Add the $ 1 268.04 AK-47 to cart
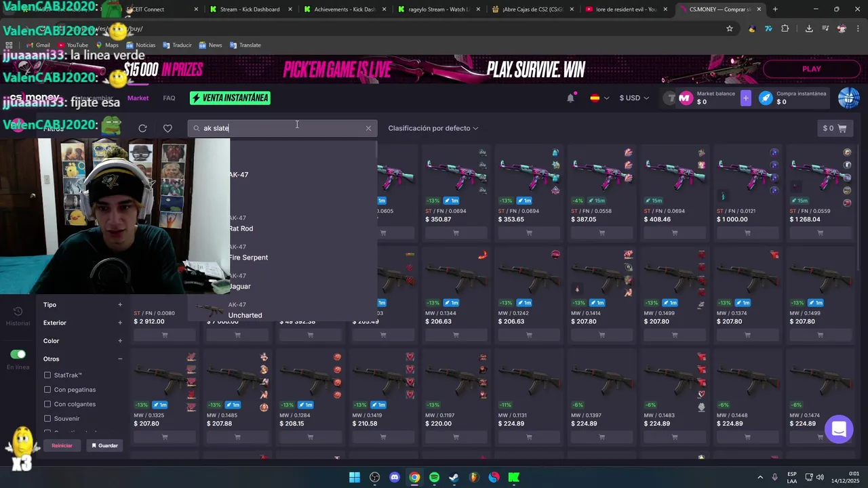868x488 pixels. point(820,233)
